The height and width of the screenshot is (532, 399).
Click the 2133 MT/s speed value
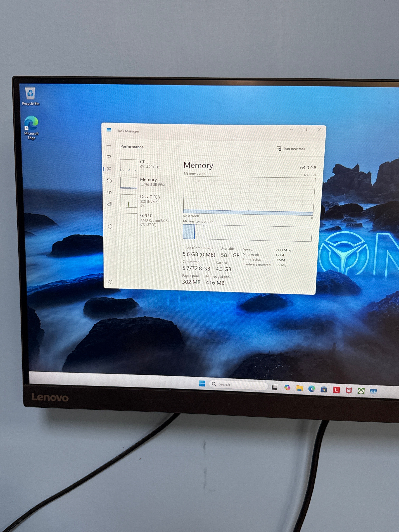pyautogui.click(x=284, y=250)
